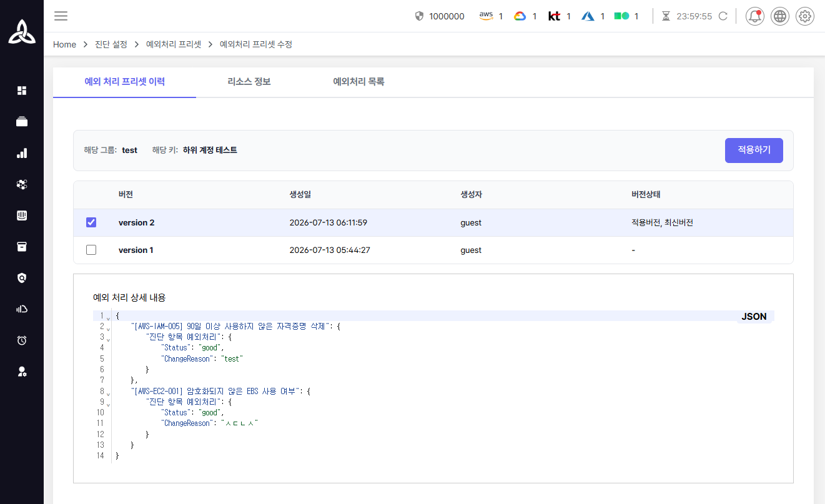The height and width of the screenshot is (504, 825).
Task: Open the cloud with bars icon in the sidebar
Action: 22,309
